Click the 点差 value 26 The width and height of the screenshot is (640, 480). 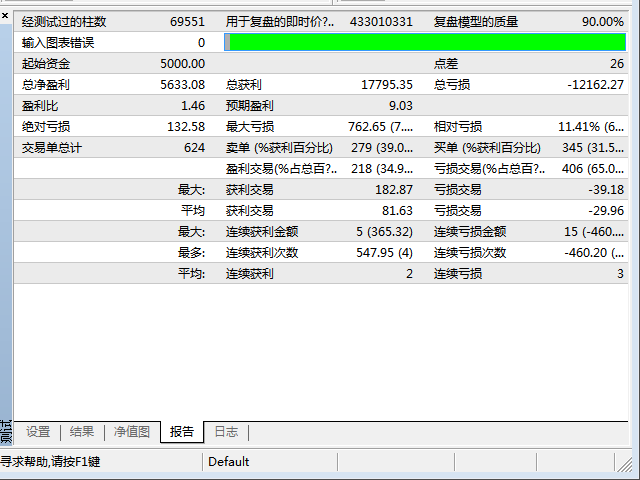[617, 64]
